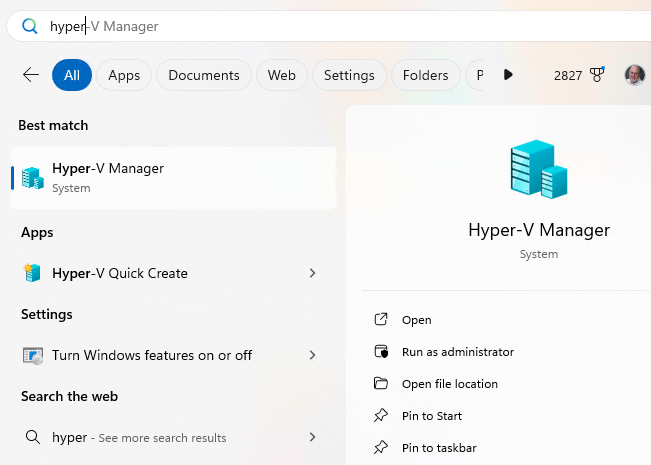Click the Open file location folder icon
The width and height of the screenshot is (651, 465).
[381, 383]
